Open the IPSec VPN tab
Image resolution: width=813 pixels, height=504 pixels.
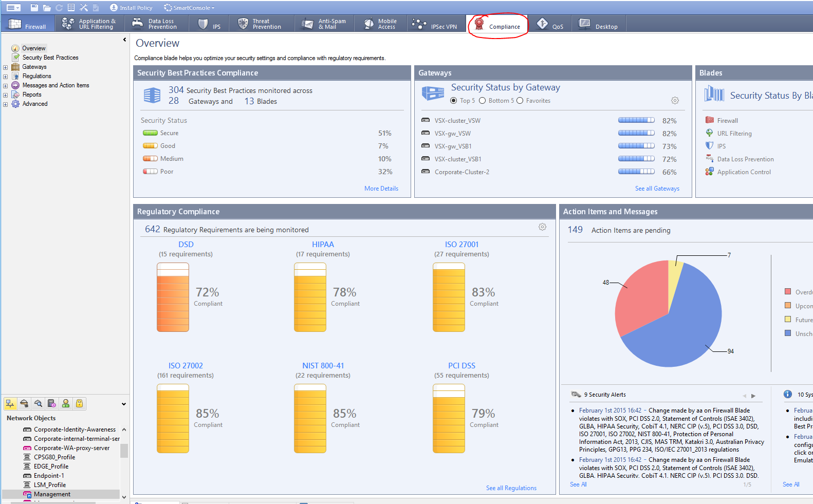tap(435, 24)
